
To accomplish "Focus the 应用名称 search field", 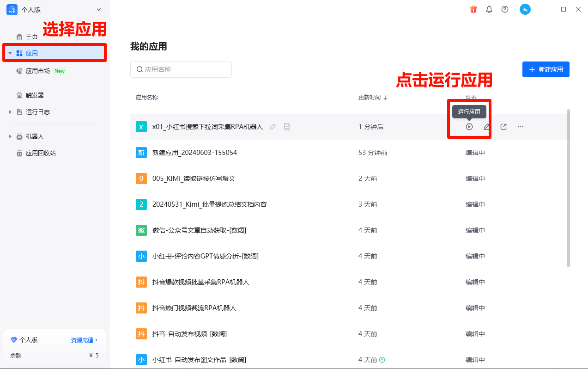I will click(x=181, y=69).
